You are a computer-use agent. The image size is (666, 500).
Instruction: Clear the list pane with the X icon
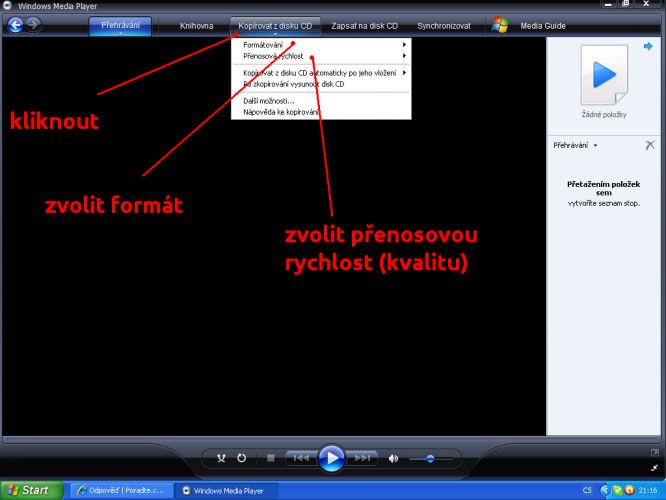click(x=649, y=145)
